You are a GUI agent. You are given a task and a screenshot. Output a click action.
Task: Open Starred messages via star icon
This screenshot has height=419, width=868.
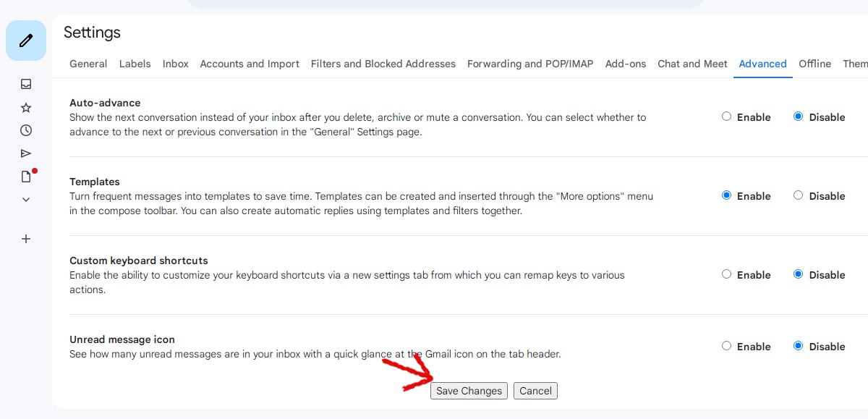(x=26, y=108)
